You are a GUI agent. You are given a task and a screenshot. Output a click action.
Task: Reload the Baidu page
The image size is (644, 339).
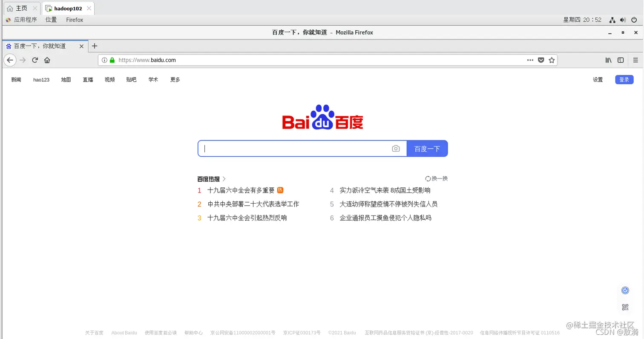(x=35, y=60)
